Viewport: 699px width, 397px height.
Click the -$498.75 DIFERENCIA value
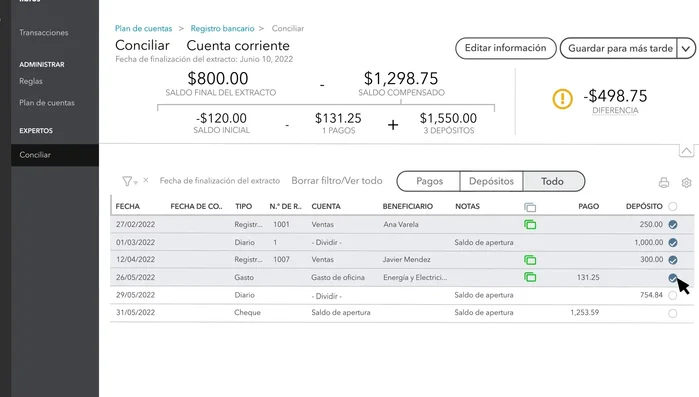click(615, 96)
